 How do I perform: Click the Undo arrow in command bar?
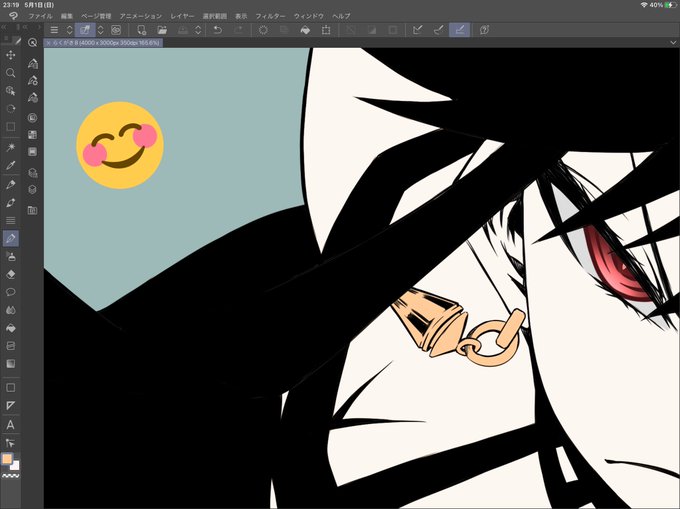[218, 30]
